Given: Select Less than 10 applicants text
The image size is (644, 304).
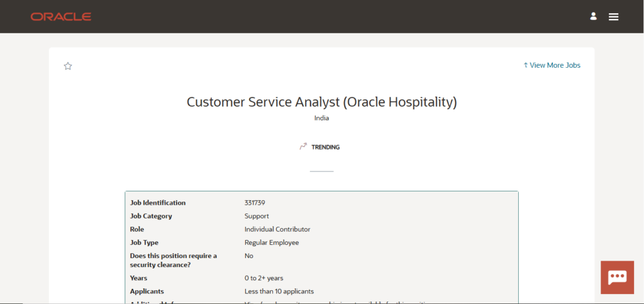Looking at the screenshot, I should [x=279, y=291].
